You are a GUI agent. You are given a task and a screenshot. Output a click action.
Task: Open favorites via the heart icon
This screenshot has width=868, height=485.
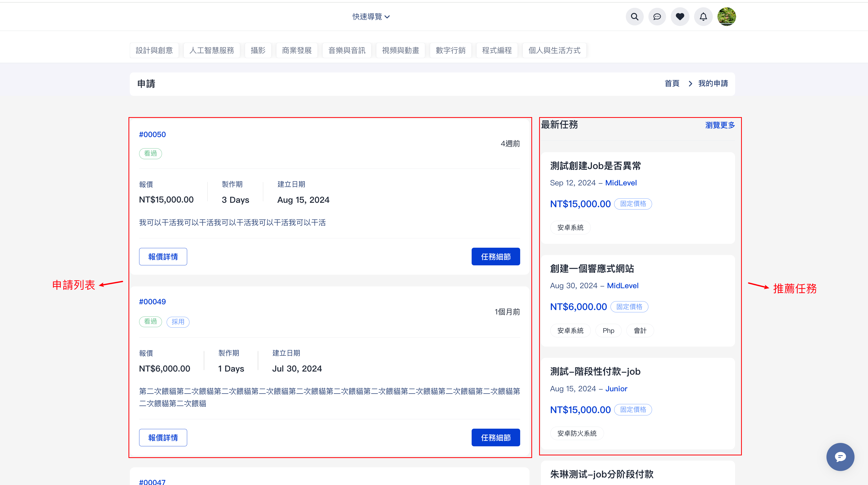pos(680,17)
